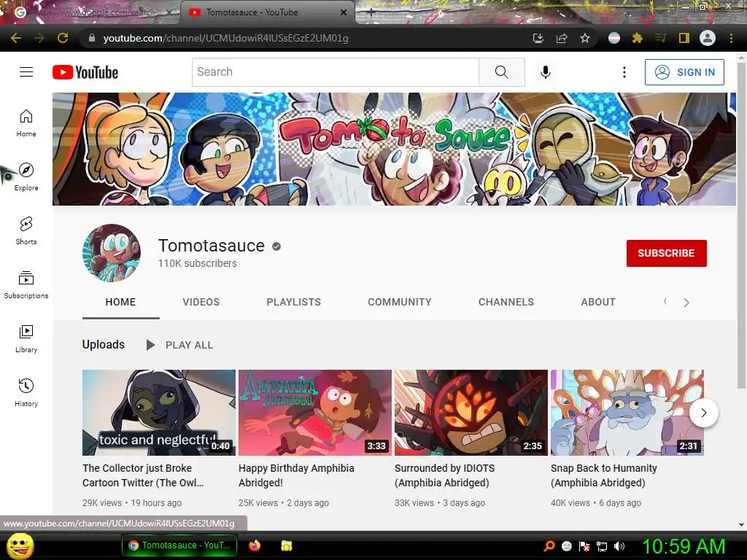Open the 3:33 Amphibia Abridged thumbnail
The width and height of the screenshot is (747, 560).
click(315, 413)
